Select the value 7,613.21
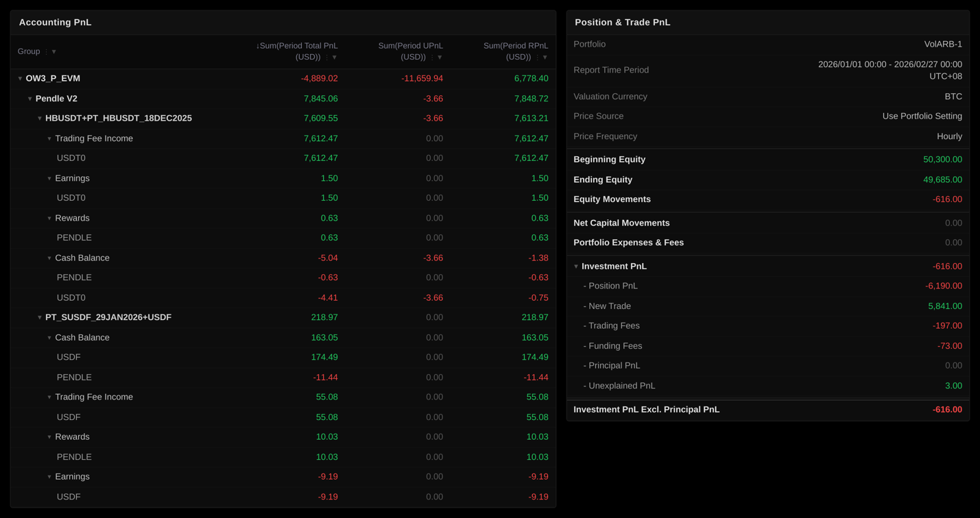 click(531, 119)
